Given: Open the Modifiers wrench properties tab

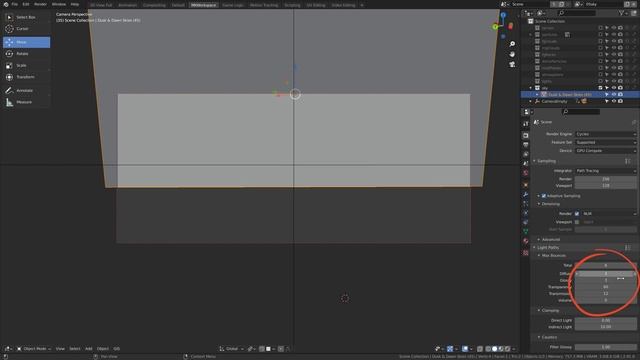Looking at the screenshot, I should click(x=526, y=194).
